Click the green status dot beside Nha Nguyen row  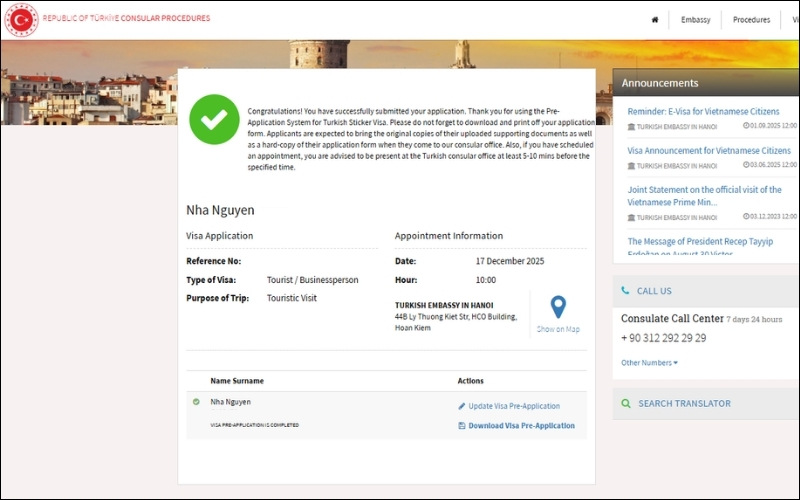click(x=196, y=402)
